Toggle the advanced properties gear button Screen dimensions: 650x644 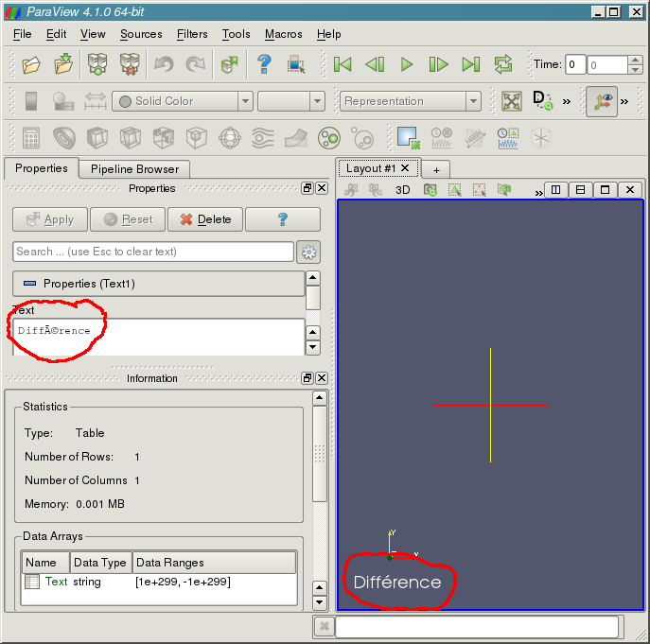308,252
